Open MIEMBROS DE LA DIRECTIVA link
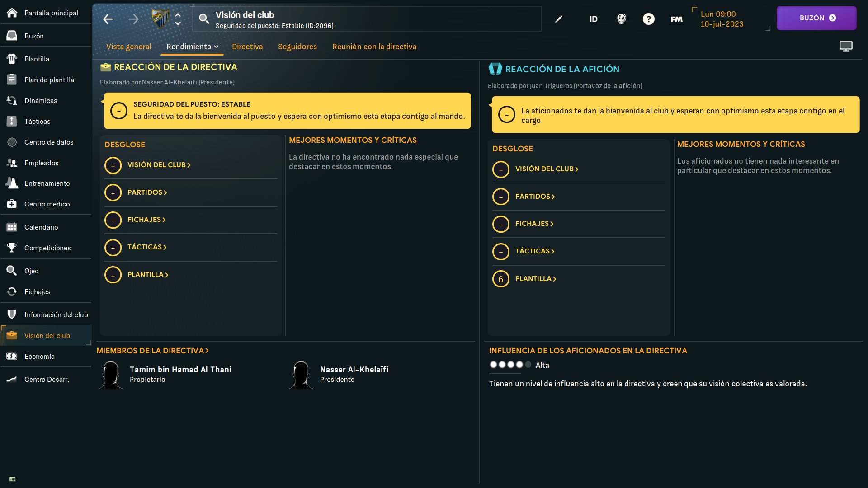The width and height of the screenshot is (868, 488). [x=152, y=351]
